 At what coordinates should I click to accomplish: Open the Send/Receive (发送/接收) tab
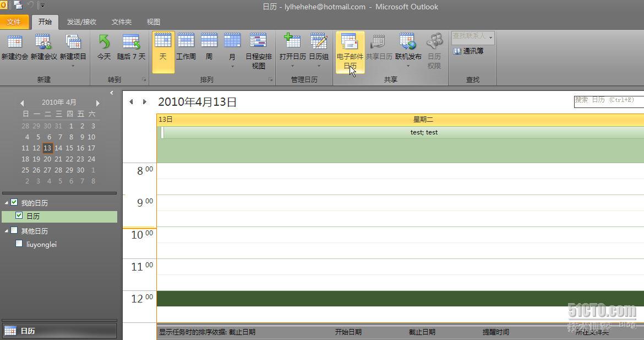coord(81,22)
